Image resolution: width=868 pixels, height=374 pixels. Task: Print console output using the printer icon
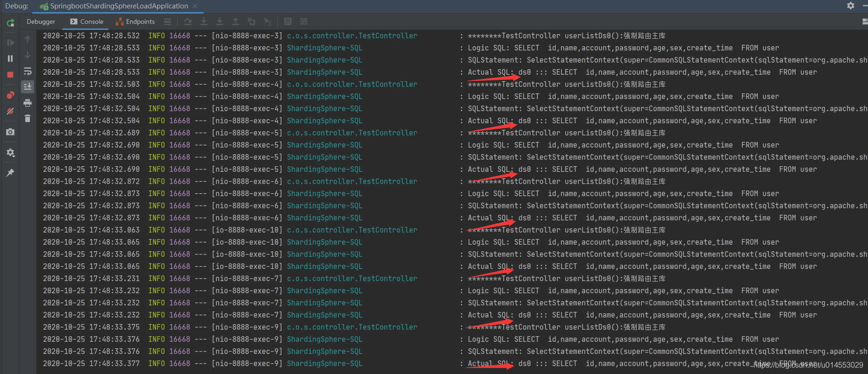(x=28, y=103)
